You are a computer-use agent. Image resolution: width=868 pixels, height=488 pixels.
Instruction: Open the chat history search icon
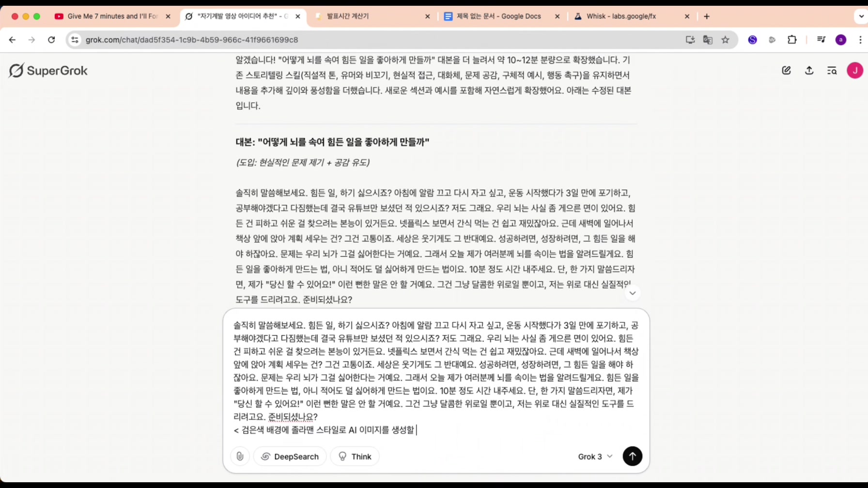tap(832, 71)
